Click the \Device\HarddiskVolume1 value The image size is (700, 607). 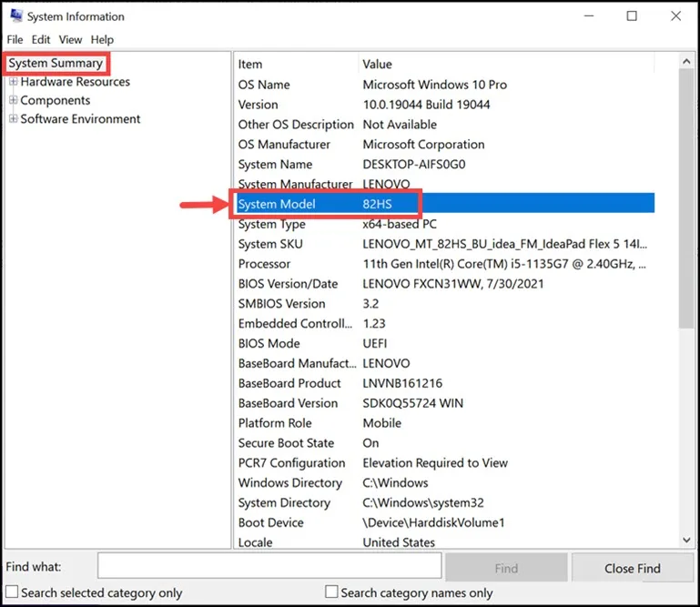[433, 522]
